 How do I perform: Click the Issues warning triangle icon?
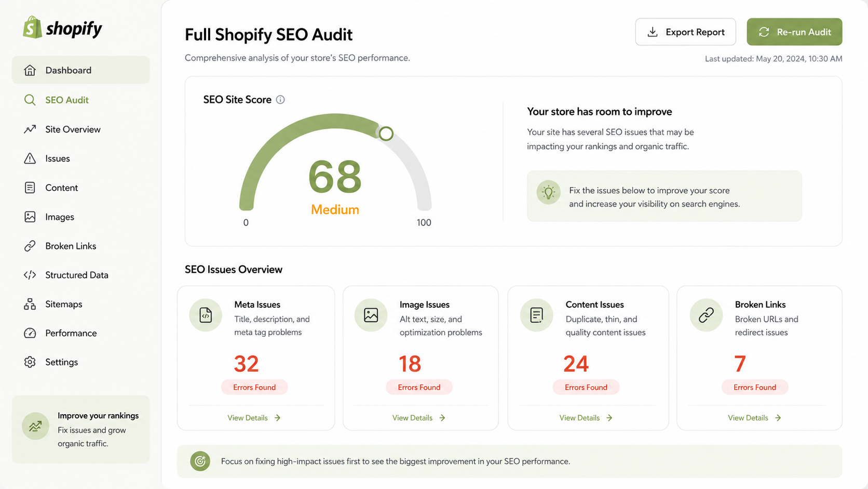pos(30,158)
